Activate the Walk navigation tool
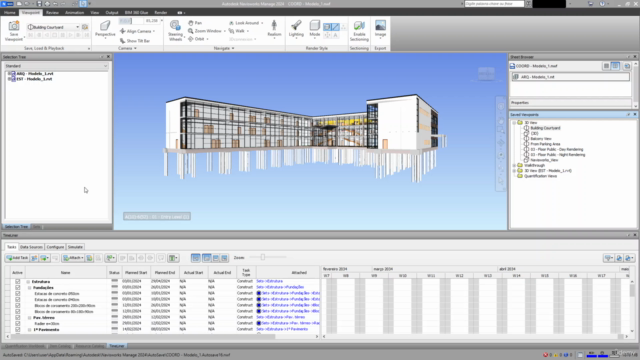 (237, 31)
